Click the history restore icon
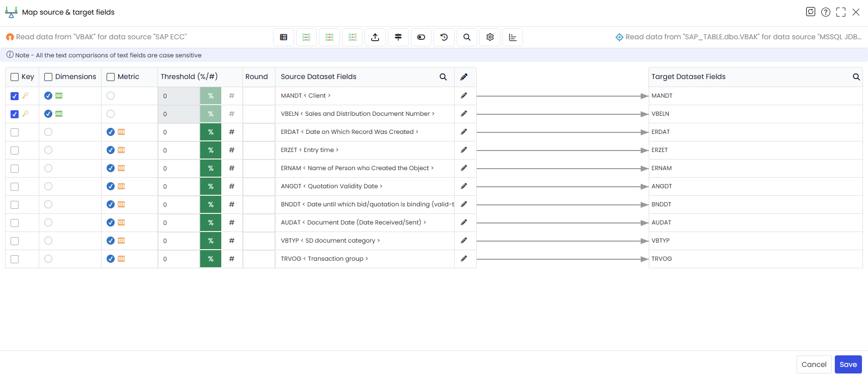Screen dimensions: 868x377 (444, 37)
